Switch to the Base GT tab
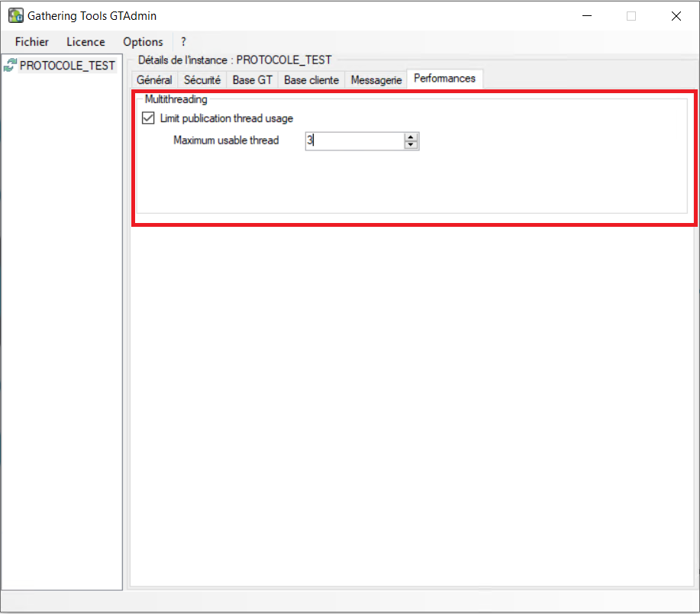Image resolution: width=700 pixels, height=614 pixels. point(252,80)
